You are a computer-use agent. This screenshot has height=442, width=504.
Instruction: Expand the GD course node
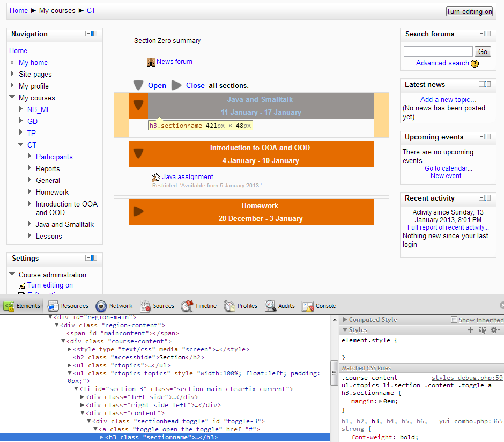tap(21, 121)
